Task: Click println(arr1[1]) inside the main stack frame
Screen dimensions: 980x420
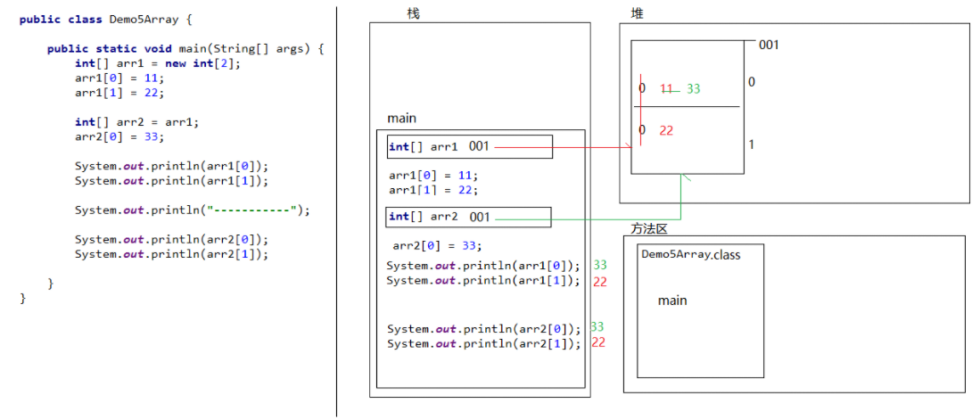Action: [483, 280]
